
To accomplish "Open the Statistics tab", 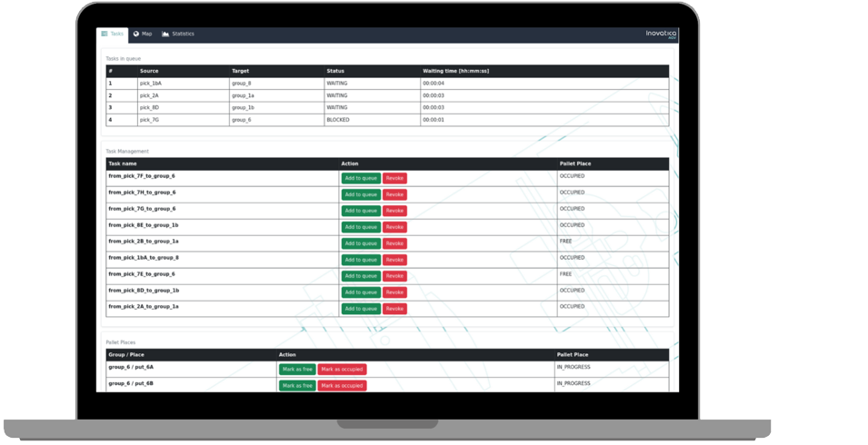I will [x=178, y=34].
